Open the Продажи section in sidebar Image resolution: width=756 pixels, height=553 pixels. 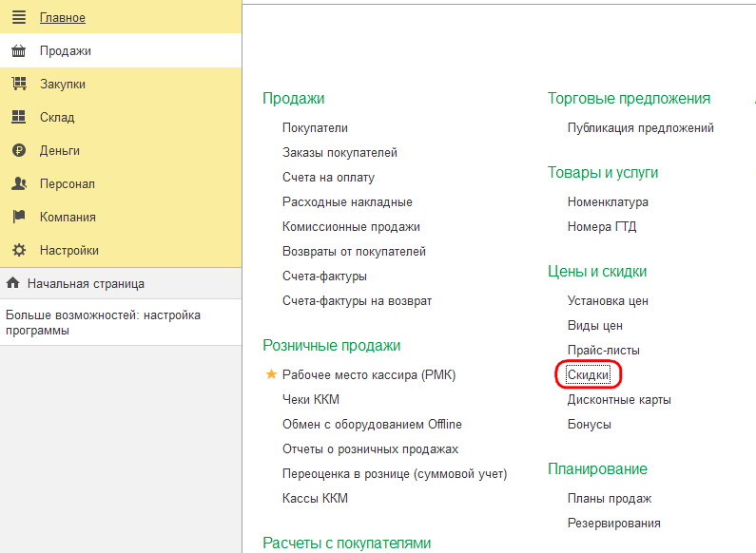tap(121, 50)
